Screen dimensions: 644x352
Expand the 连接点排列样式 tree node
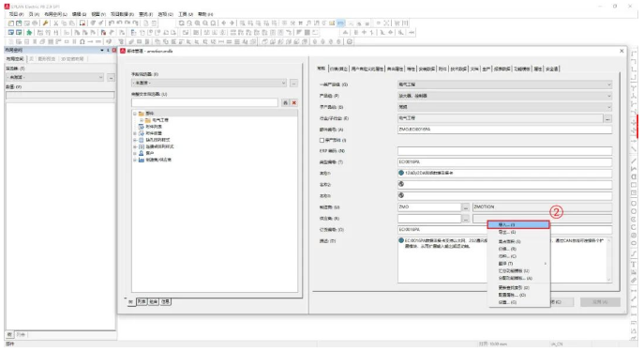click(x=135, y=146)
